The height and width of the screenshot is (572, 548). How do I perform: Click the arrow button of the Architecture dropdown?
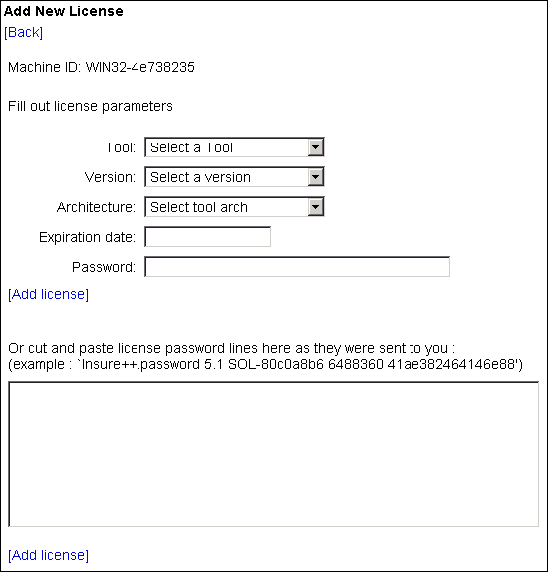315,207
